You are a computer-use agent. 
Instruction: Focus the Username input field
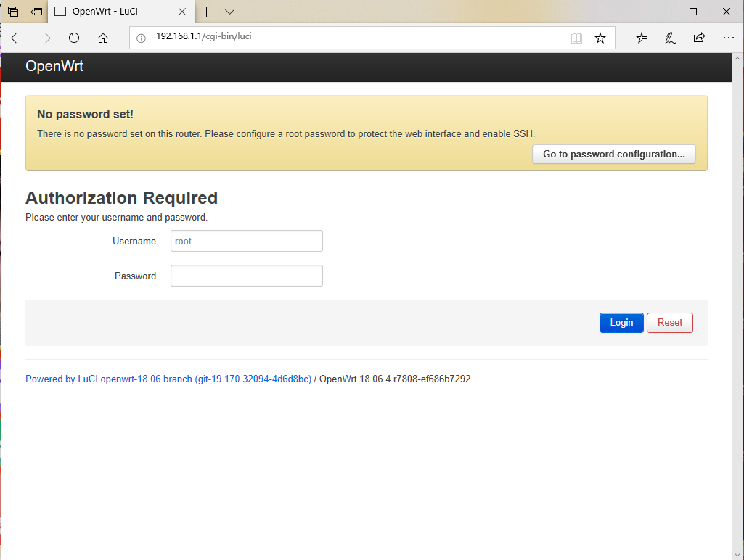[x=247, y=241]
